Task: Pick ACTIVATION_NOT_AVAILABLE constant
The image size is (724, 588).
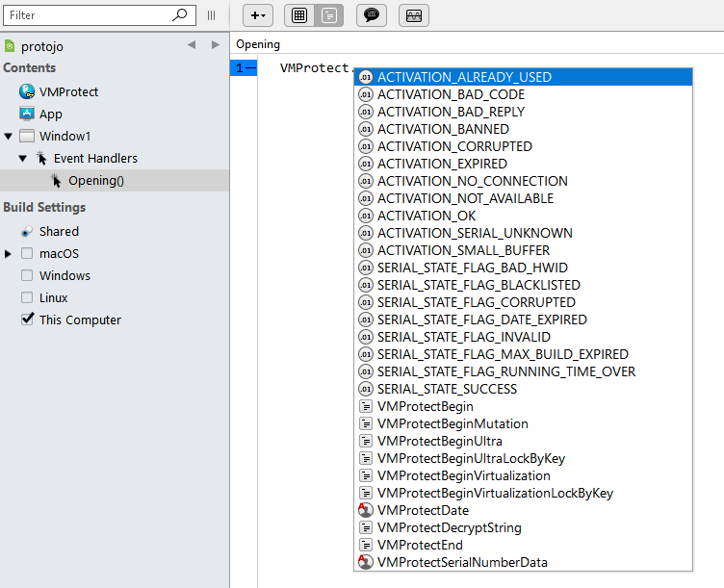Action: [x=523, y=198]
